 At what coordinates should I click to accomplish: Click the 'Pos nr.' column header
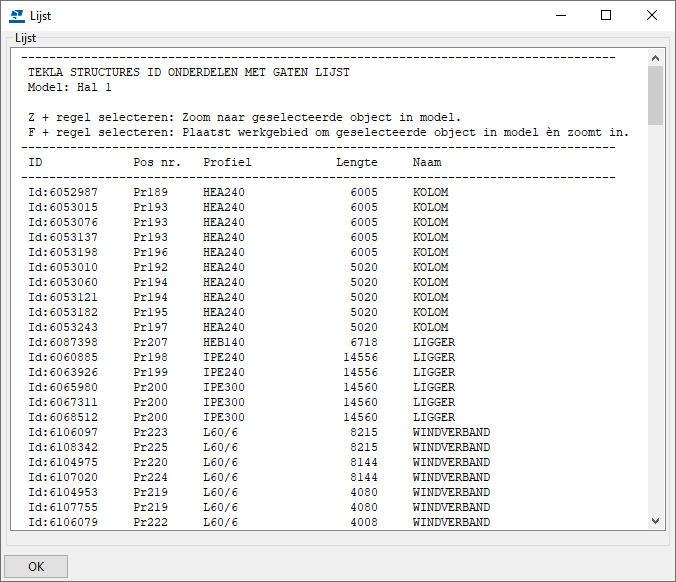click(157, 163)
